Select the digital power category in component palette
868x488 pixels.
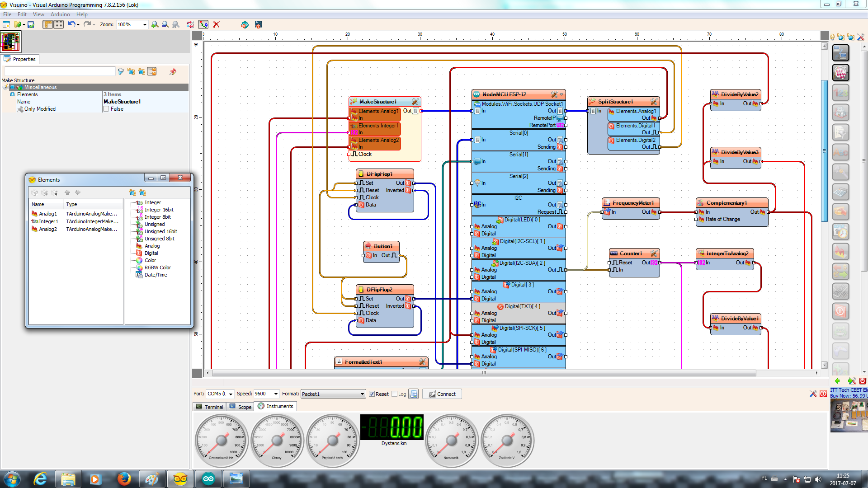[x=841, y=311]
